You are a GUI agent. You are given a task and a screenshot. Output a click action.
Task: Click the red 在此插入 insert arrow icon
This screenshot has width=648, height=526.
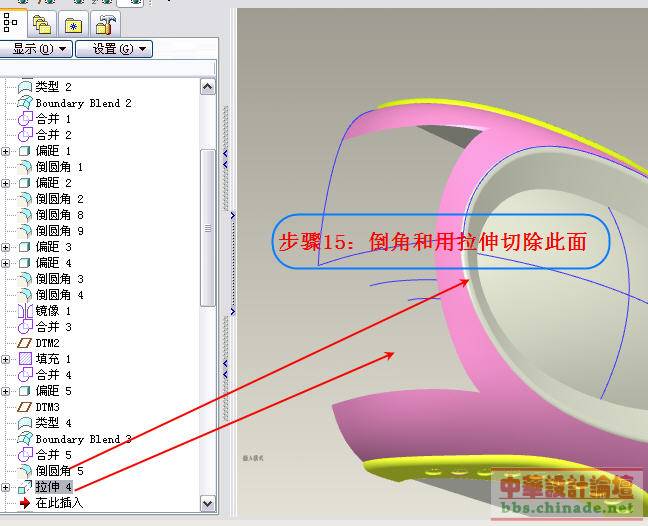pos(25,503)
